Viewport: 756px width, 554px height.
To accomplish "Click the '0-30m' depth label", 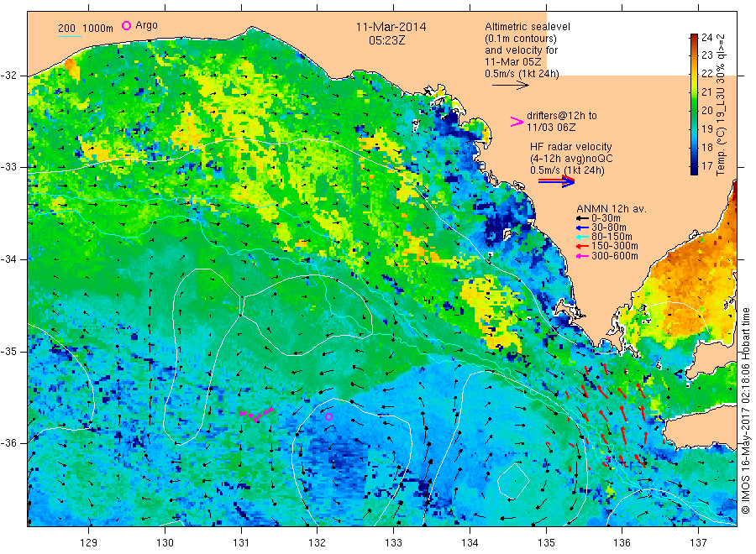I will [606, 218].
